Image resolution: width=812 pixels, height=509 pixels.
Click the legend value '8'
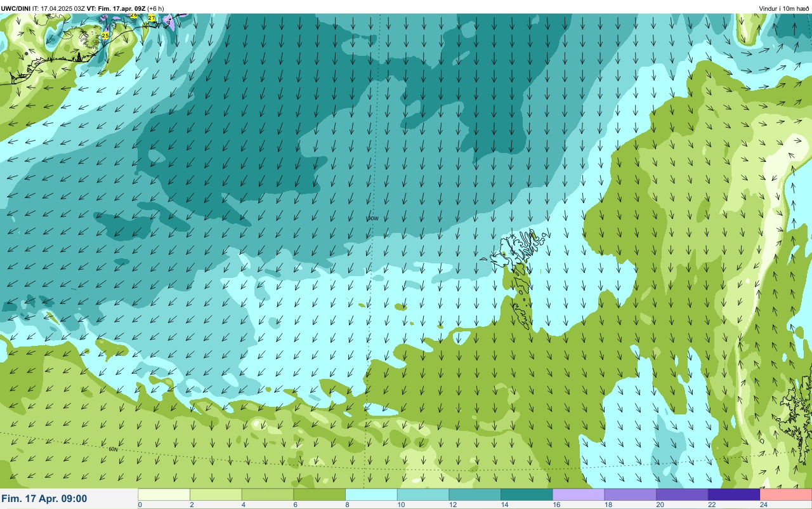tap(346, 505)
